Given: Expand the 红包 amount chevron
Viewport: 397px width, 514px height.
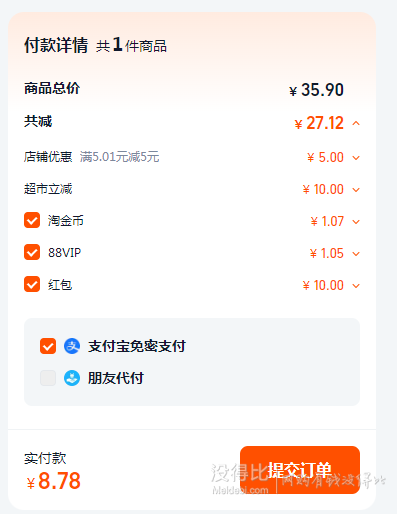Looking at the screenshot, I should click(356, 286).
